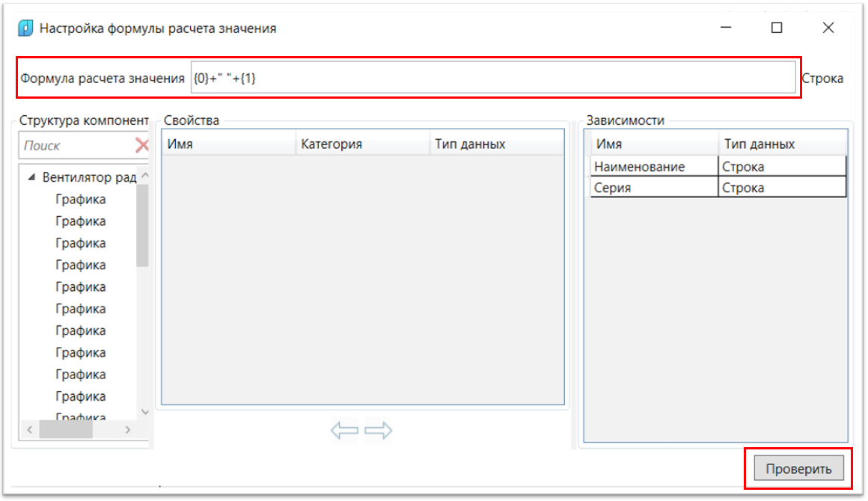Focus the Поиск search box
The width and height of the screenshot is (868, 501).
point(75,146)
